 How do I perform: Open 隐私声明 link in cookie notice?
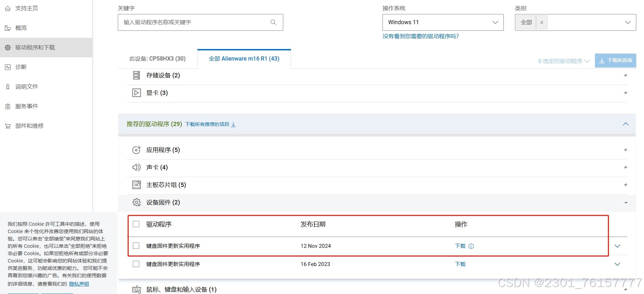79,284
